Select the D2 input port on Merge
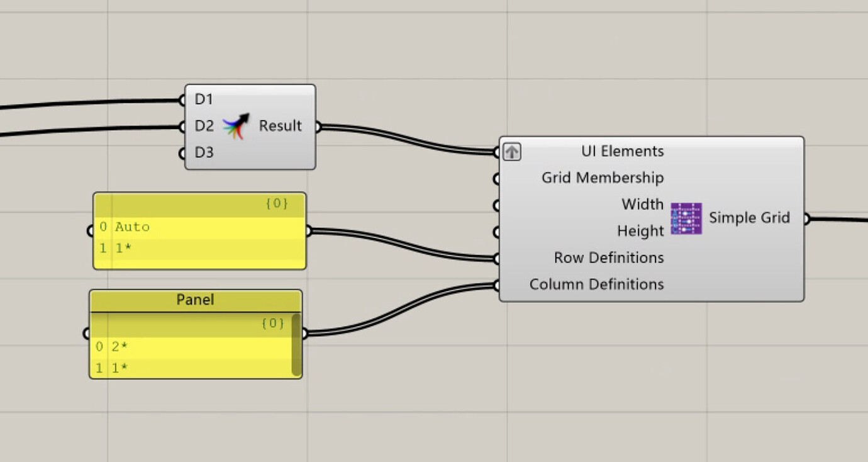 [x=183, y=126]
